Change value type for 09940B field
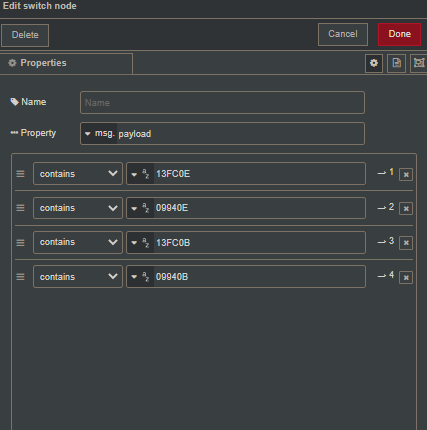 pyautogui.click(x=140, y=277)
